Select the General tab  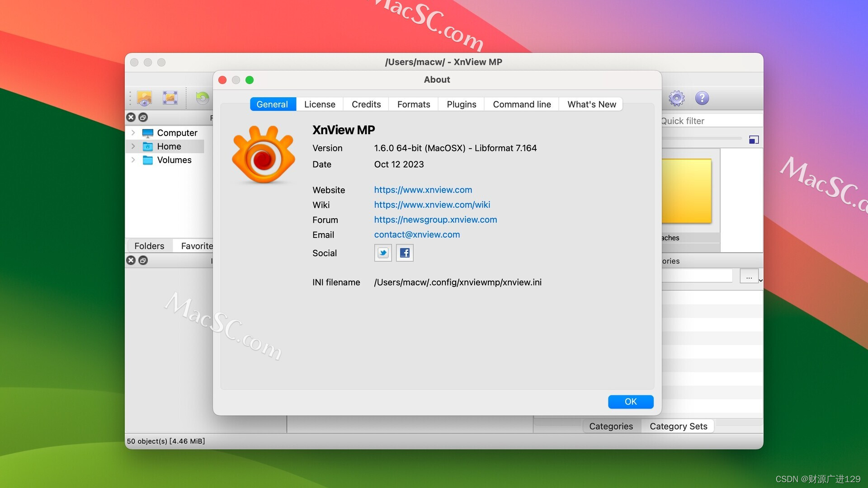[272, 104]
